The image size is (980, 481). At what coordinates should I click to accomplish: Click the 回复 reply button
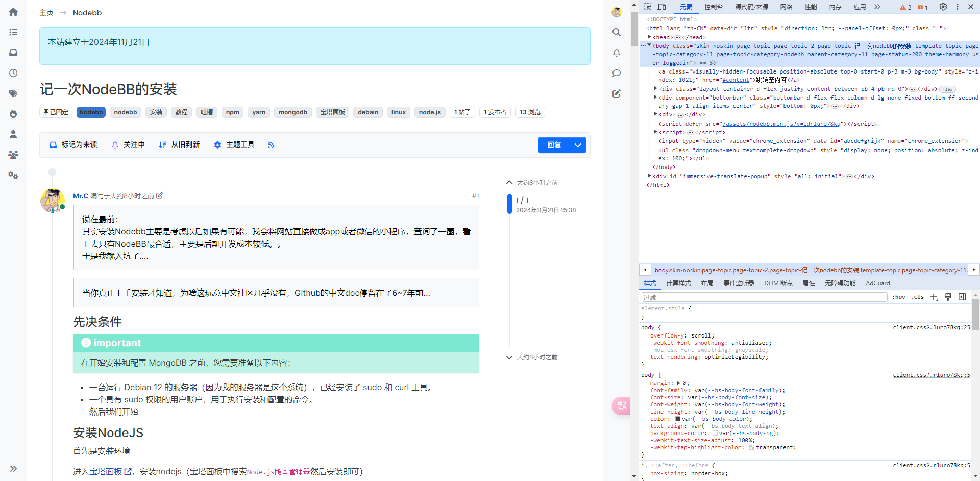554,145
